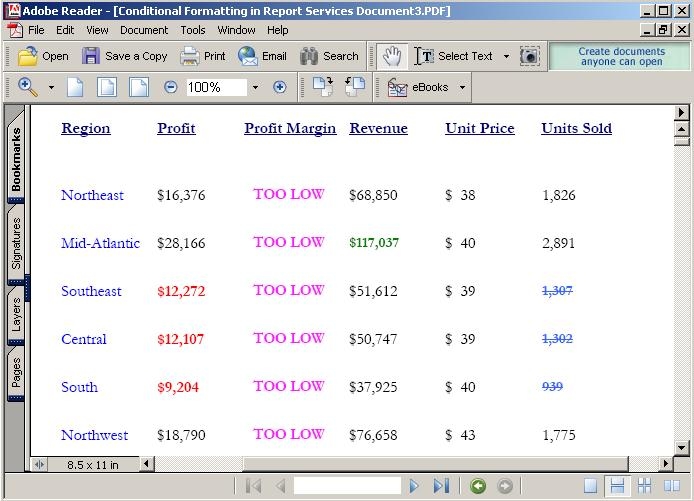This screenshot has height=501, width=694.
Task: Open the Bookmarks side tab
Action: click(16, 159)
